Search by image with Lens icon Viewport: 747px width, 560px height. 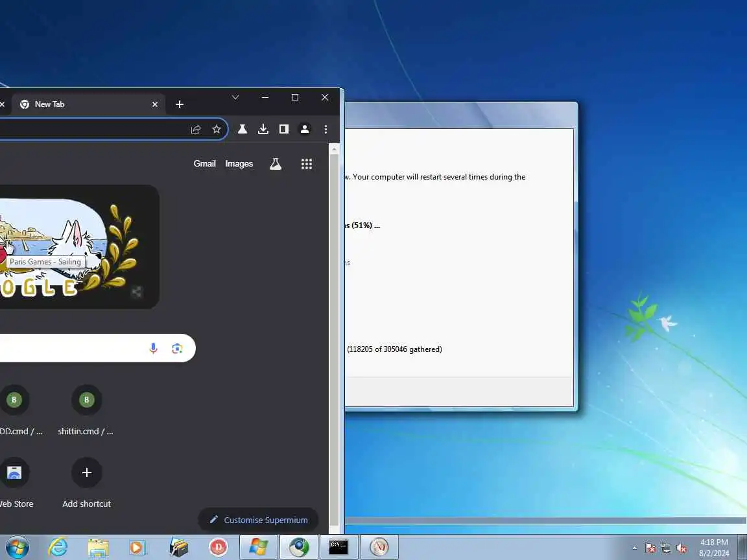click(x=177, y=349)
